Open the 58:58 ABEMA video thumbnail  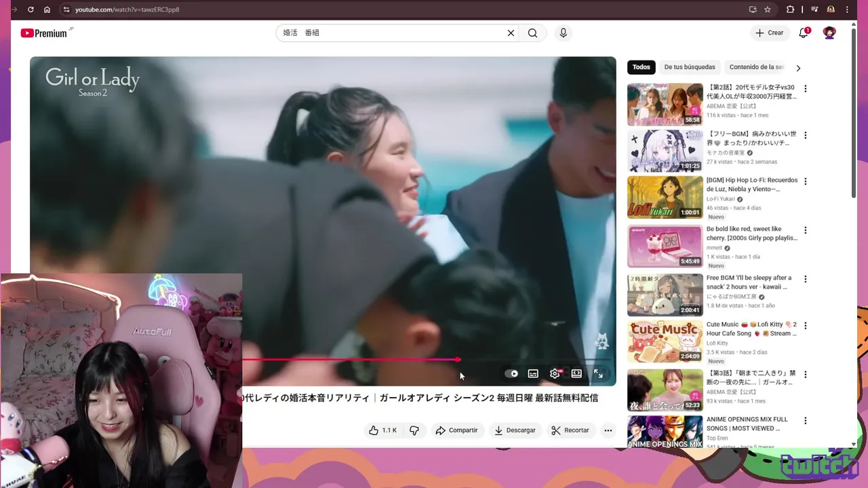point(665,104)
